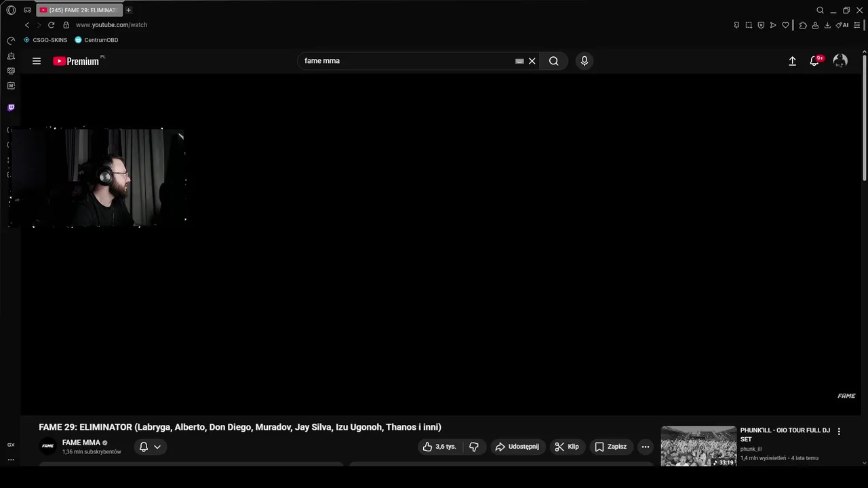Open sidebar three dots settings
Screen dimensions: 868x488
point(11,460)
